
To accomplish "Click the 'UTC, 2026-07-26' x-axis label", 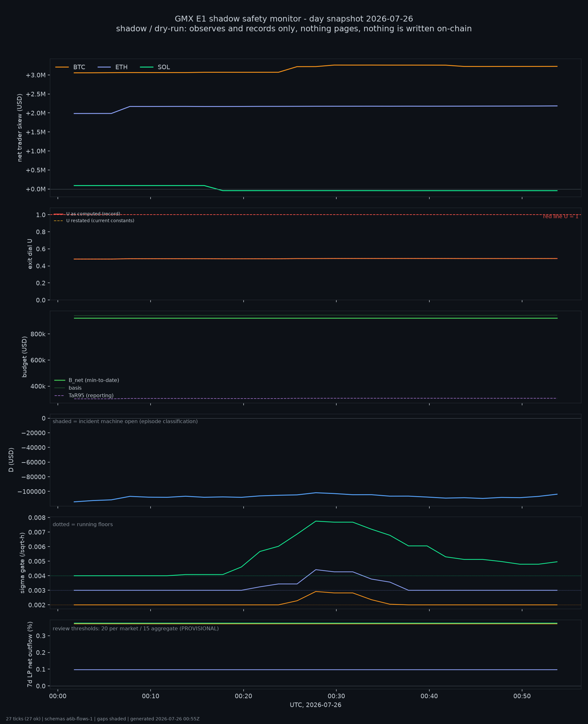I will click(315, 705).
